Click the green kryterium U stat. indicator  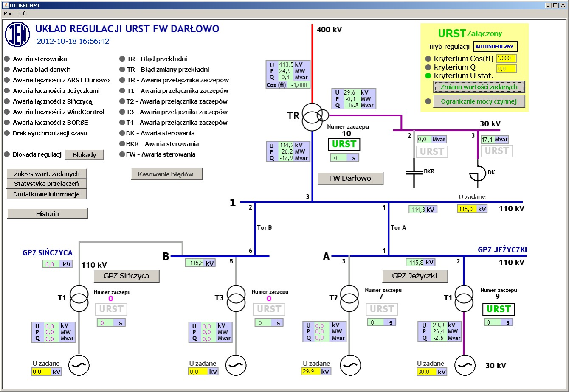point(428,76)
